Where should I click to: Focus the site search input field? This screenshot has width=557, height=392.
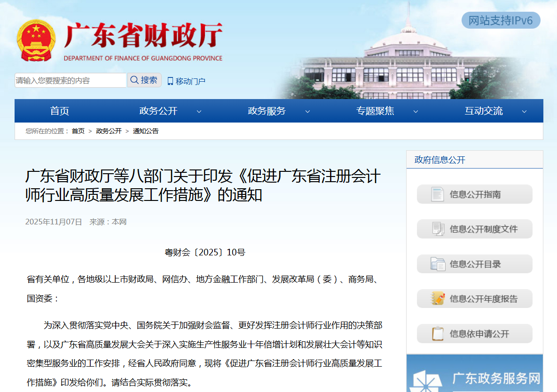(x=71, y=80)
